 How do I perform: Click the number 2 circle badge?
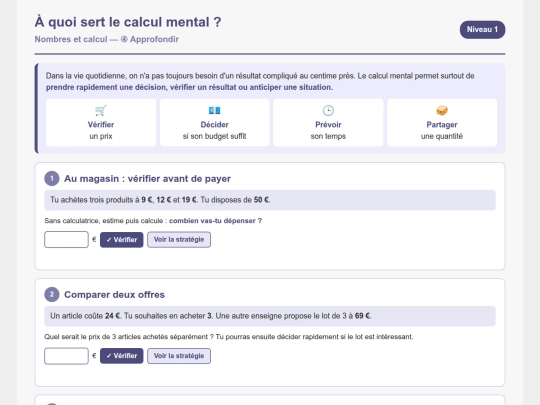pyautogui.click(x=52, y=294)
